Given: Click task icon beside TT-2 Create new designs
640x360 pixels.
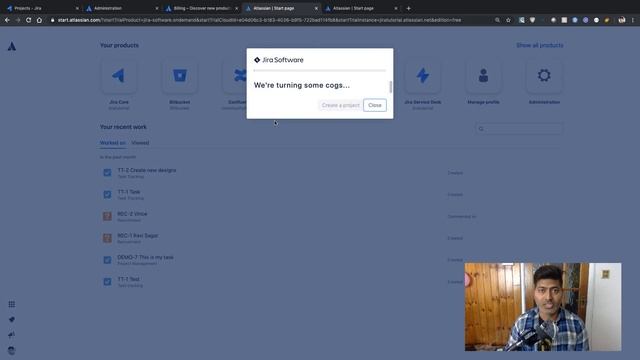Looking at the screenshot, I should (x=107, y=173).
